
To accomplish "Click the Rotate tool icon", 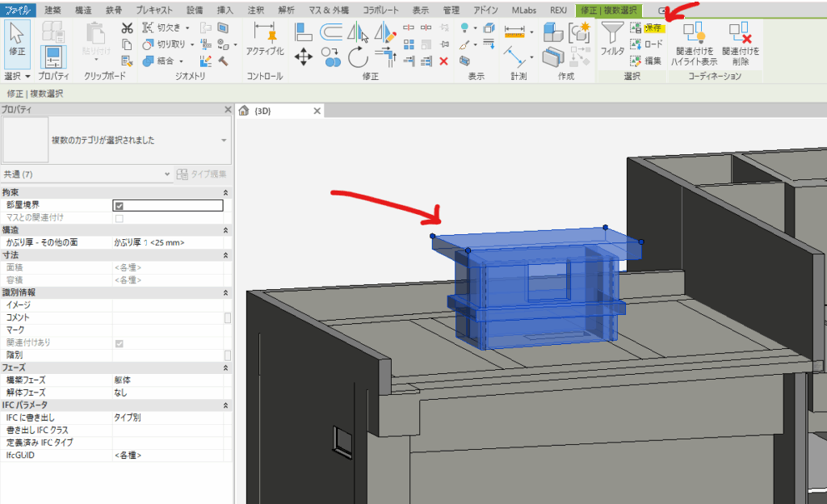I will (x=358, y=57).
